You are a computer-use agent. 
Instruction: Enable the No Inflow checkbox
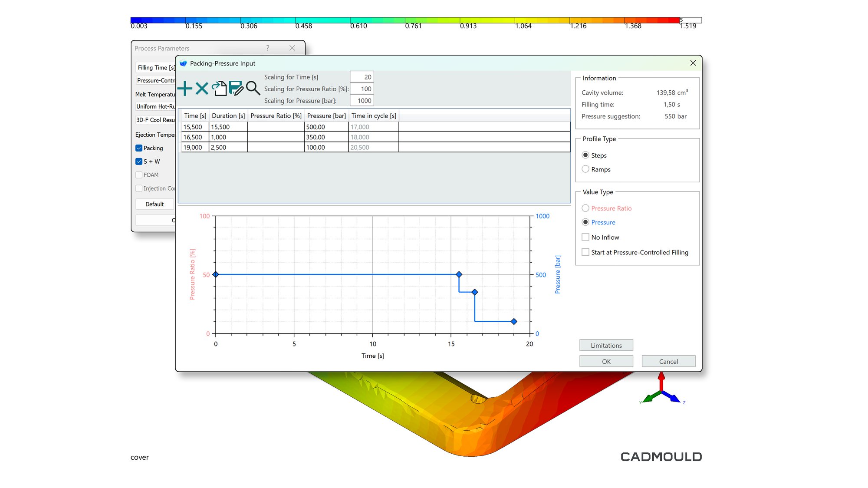(x=585, y=237)
